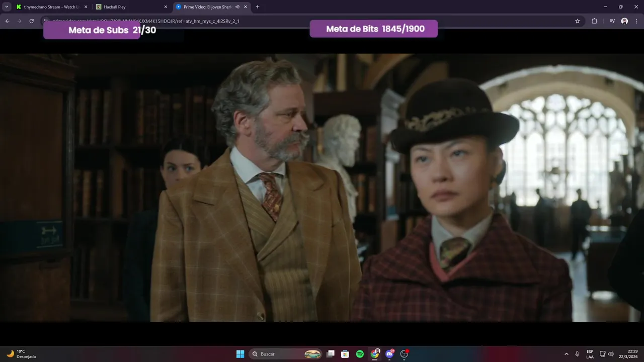The height and width of the screenshot is (362, 644).
Task: Select the Prime Video El joven Sherlock tab
Action: click(x=206, y=7)
